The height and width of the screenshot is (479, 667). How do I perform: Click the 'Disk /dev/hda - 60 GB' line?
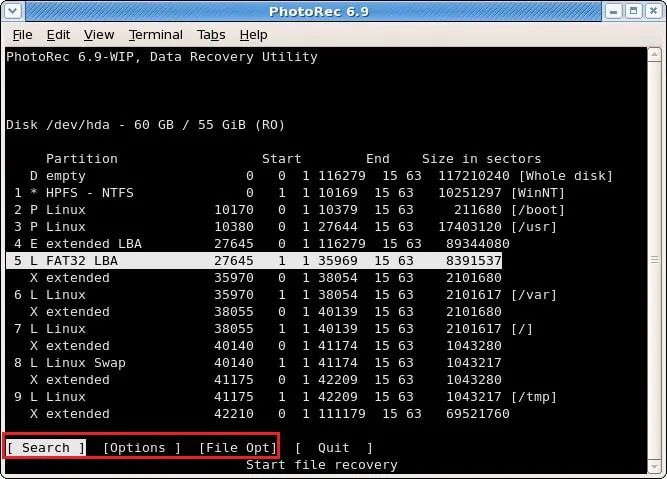pyautogui.click(x=145, y=125)
